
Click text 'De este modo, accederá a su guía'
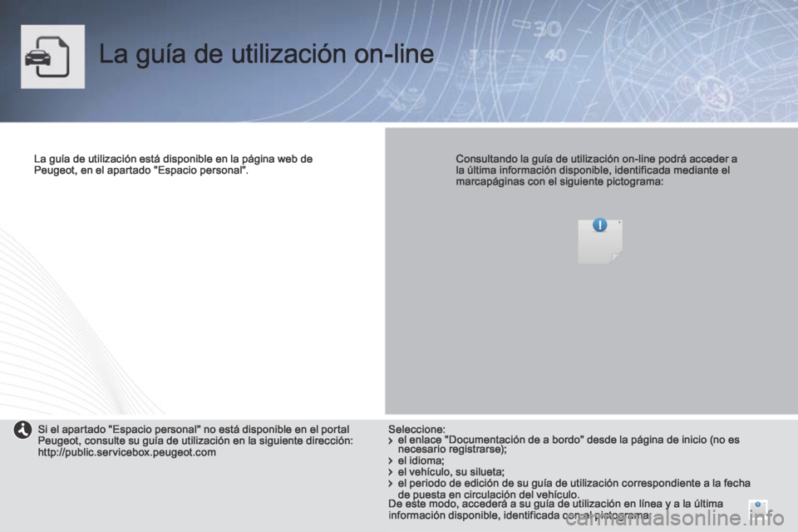(556, 510)
